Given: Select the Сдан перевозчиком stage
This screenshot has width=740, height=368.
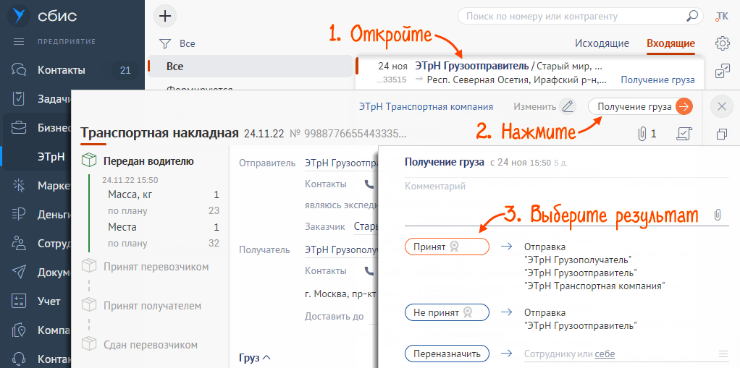Looking at the screenshot, I should coord(150,345).
